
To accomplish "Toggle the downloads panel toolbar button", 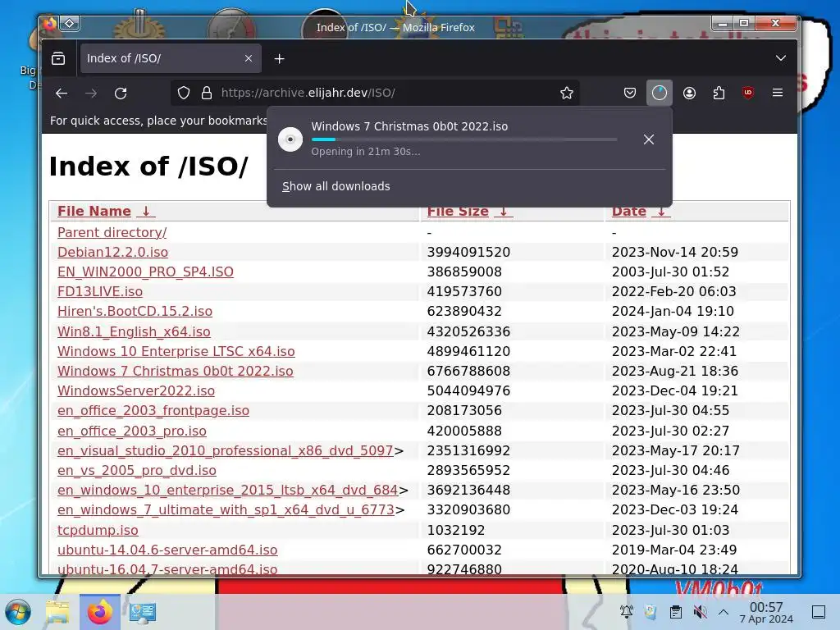I will pyautogui.click(x=660, y=94).
